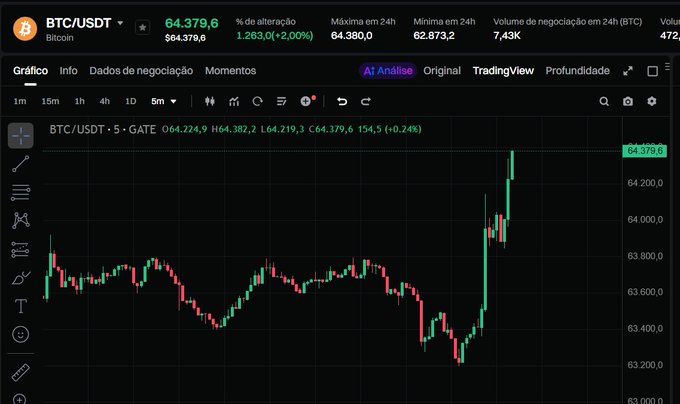The height and width of the screenshot is (404, 680).
Task: Select the crosshair cursor tool
Action: point(20,135)
